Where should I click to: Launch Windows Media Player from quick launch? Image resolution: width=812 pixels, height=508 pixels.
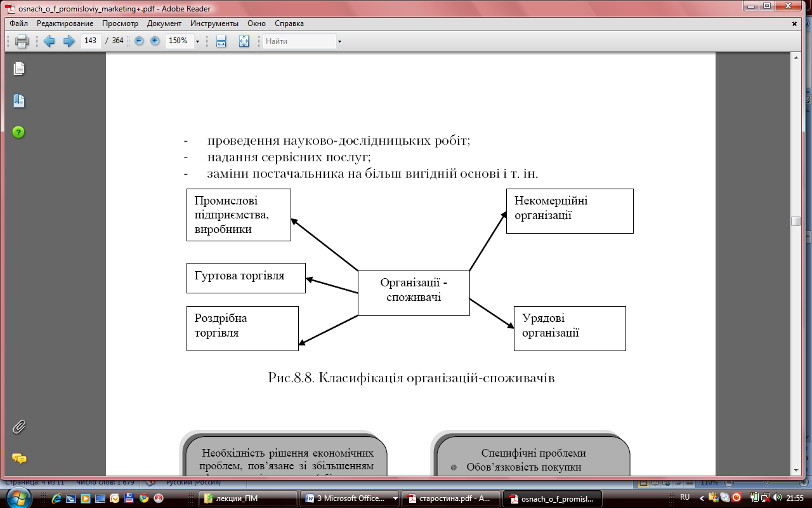click(x=86, y=498)
